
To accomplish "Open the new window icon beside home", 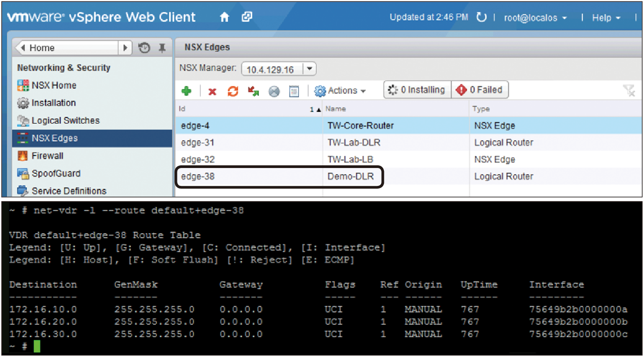I will pos(247,17).
